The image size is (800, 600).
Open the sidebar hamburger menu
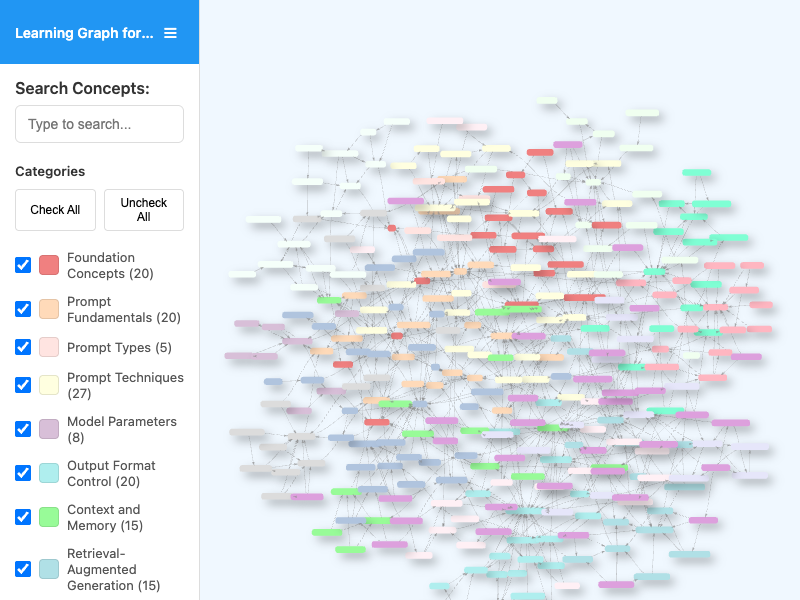(170, 32)
